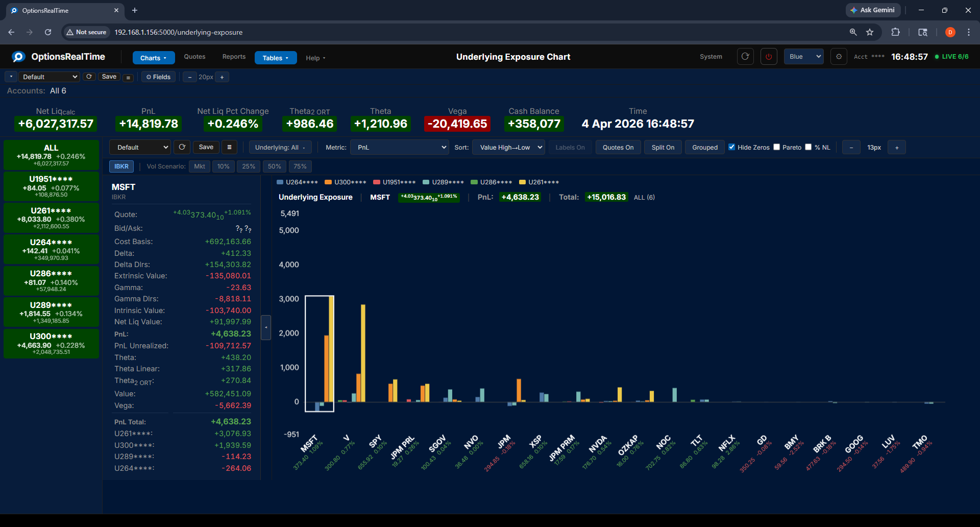Screen dimensions: 980x527
Task: Open the Fields configuration button
Action: [x=158, y=77]
